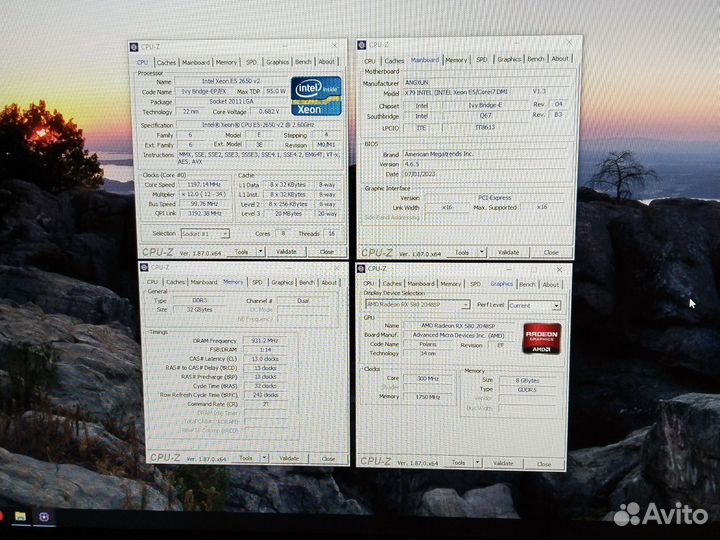Click Validate button in the CPU window
The image size is (720, 540).
[x=286, y=252]
